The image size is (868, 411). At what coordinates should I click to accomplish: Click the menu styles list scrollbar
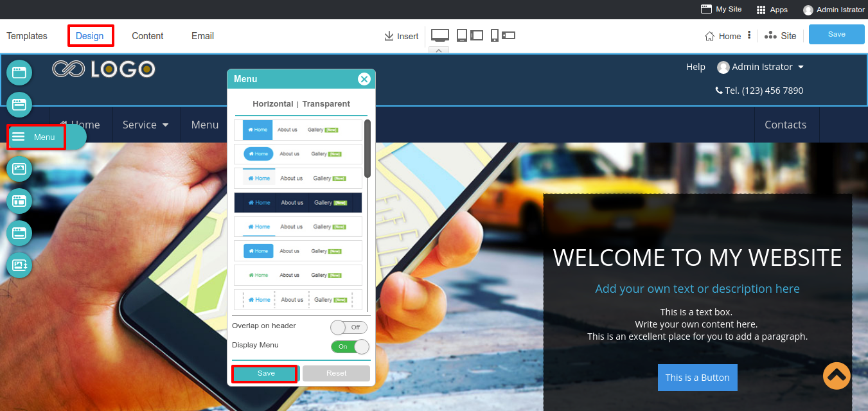(x=368, y=148)
